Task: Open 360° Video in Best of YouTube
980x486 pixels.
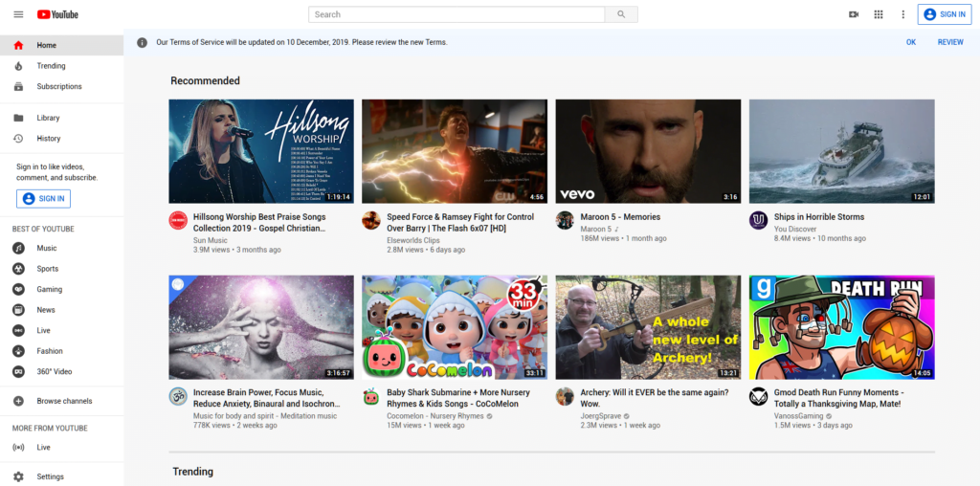Action: coord(61,372)
